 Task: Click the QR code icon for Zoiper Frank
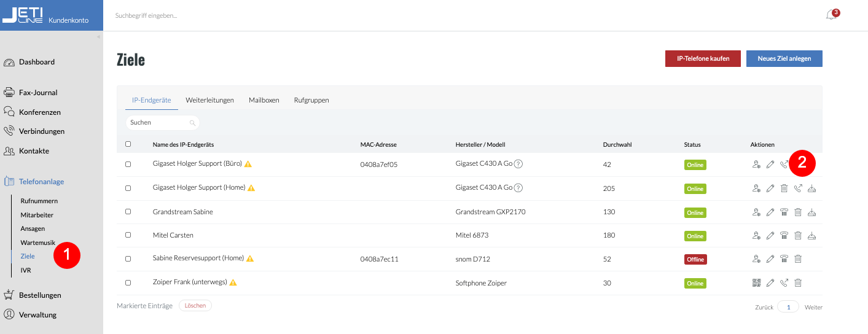coord(756,283)
